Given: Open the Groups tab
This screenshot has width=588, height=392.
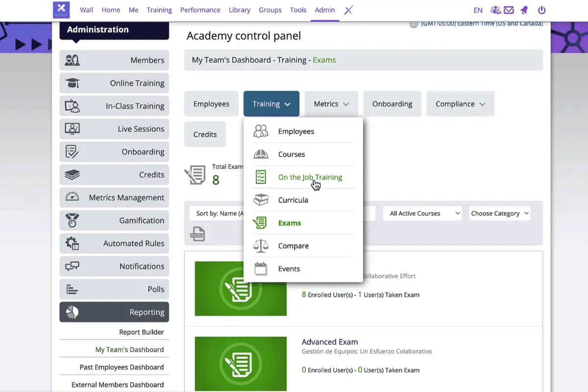Looking at the screenshot, I should tap(270, 10).
